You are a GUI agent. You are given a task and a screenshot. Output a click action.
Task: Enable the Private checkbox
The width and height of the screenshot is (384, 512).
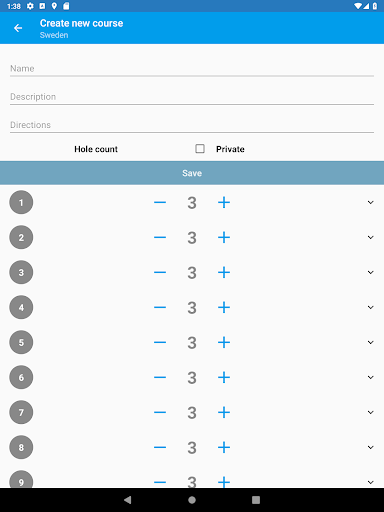(x=200, y=149)
